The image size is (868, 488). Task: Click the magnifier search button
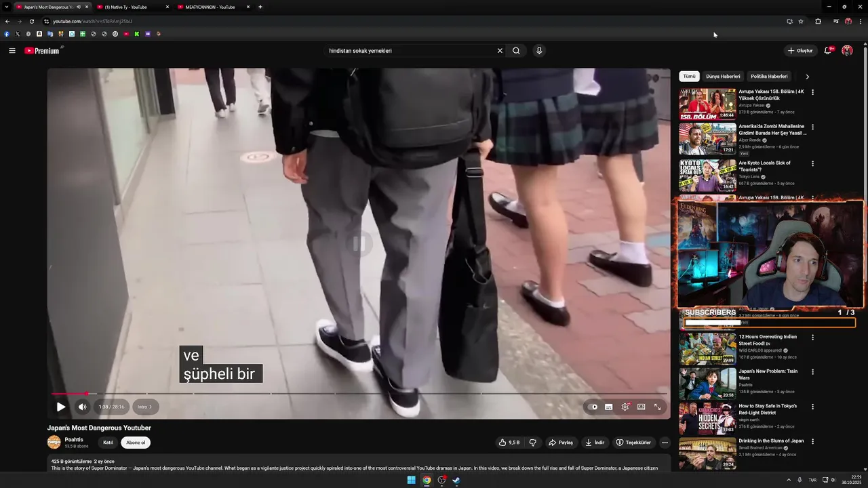[x=516, y=51]
